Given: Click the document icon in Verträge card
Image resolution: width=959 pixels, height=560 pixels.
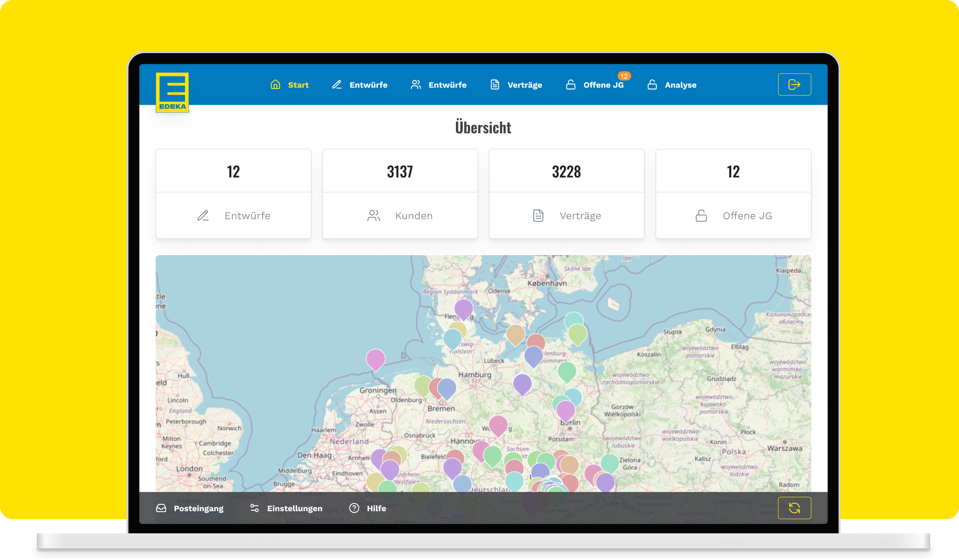Looking at the screenshot, I should coord(538,216).
